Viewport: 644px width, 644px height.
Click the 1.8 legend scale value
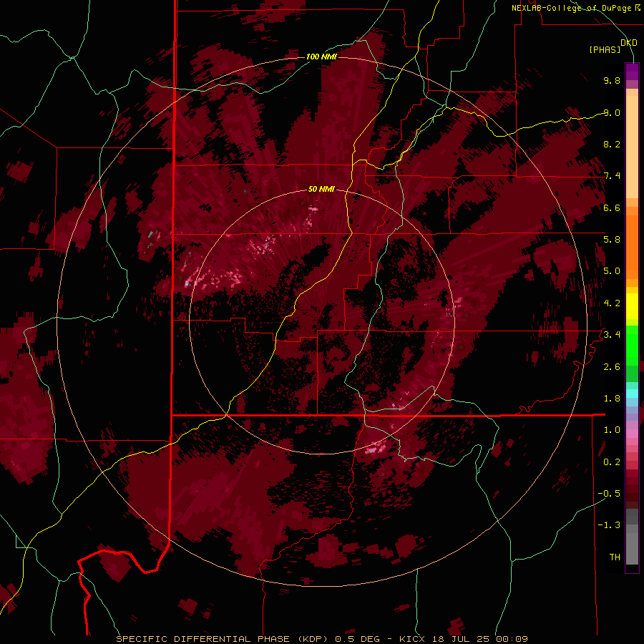click(x=612, y=399)
